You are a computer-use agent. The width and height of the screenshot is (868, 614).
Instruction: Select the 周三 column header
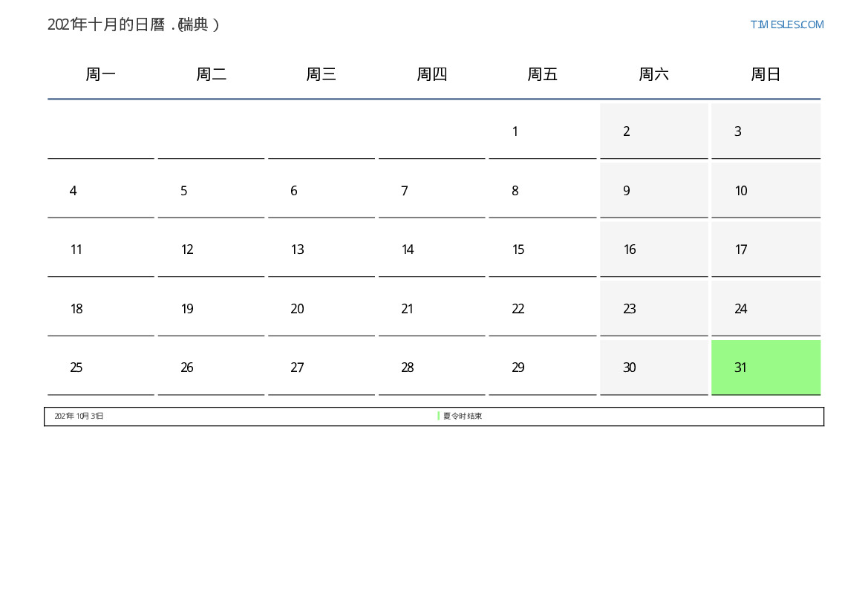coord(321,74)
